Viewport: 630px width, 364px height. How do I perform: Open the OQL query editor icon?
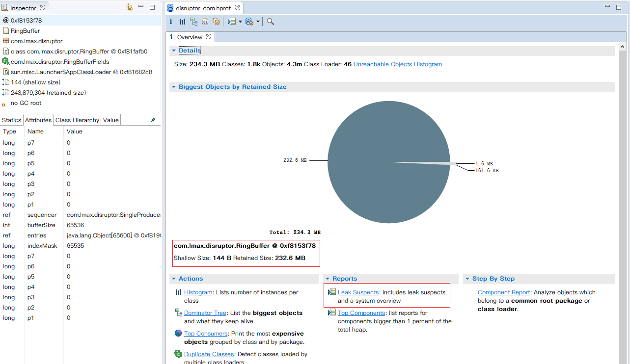205,22
